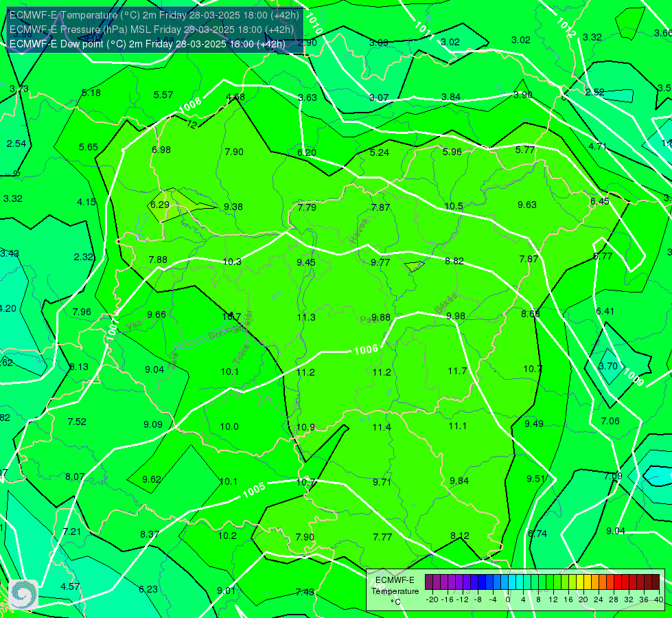The height and width of the screenshot is (618, 672).
Task: Click the 5.57 temperature value
Action: pos(163,95)
